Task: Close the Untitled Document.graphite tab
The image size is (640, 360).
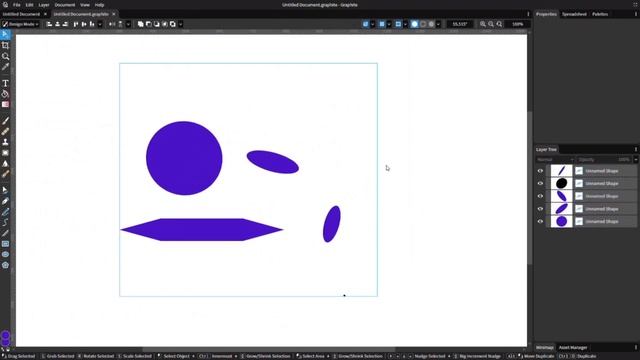Action: coord(114,14)
